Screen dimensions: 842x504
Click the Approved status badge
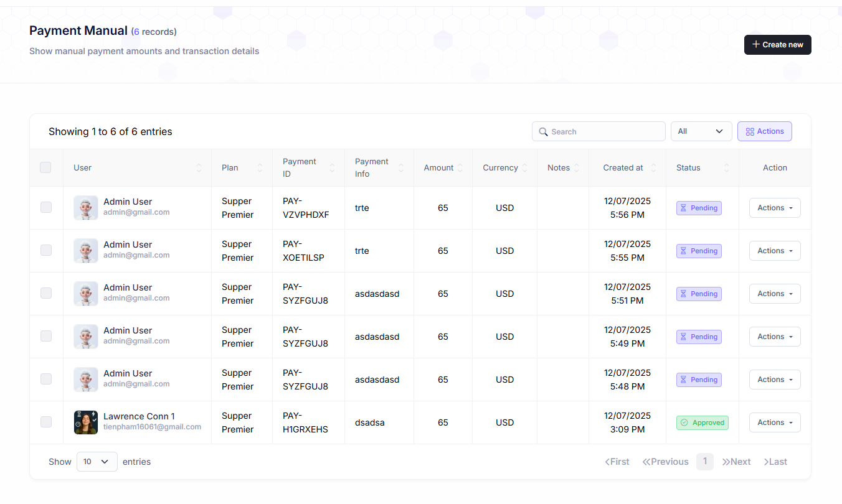[x=702, y=422]
